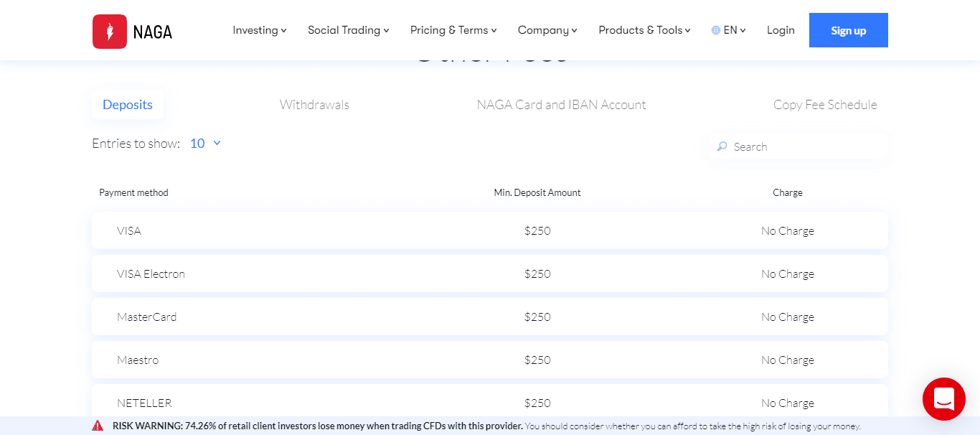Change entries to show from 10
This screenshot has height=435, width=980.
(205, 144)
